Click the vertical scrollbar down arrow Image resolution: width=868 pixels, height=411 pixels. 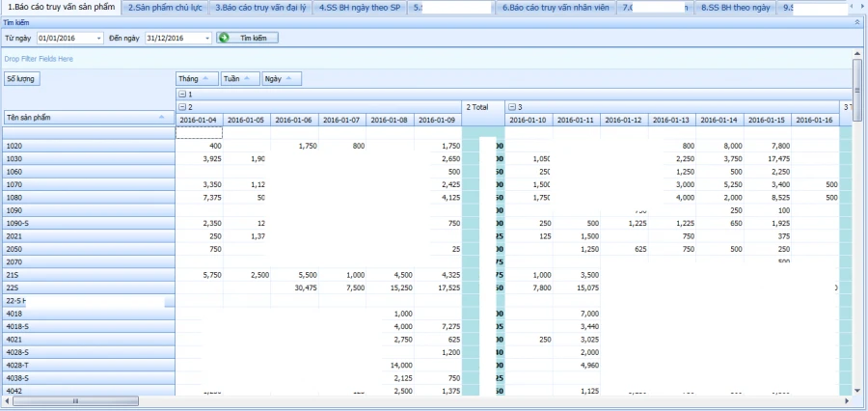click(857, 391)
